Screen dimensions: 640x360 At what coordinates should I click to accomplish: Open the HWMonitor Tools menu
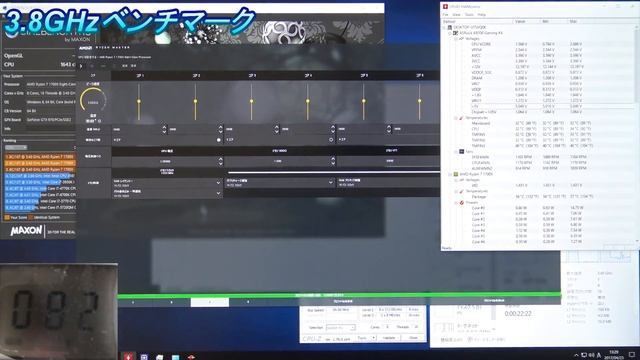click(469, 15)
